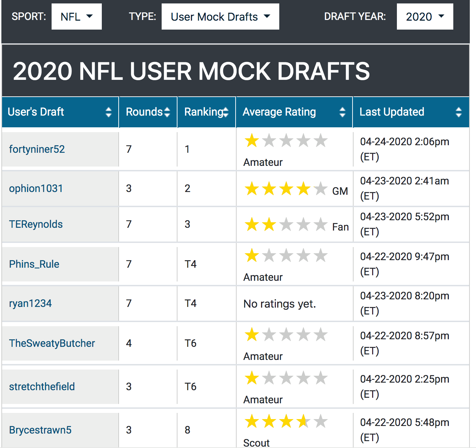Open the Sport dropdown showing NFL

(77, 17)
